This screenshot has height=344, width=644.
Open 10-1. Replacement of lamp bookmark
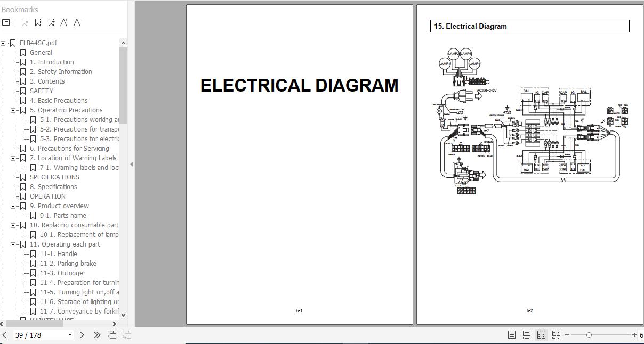tap(79, 235)
